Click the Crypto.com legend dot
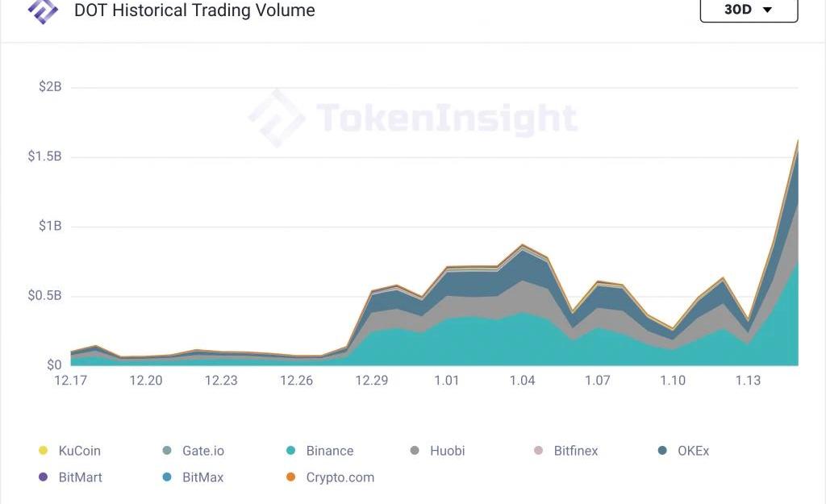Image resolution: width=826 pixels, height=504 pixels. point(291,477)
